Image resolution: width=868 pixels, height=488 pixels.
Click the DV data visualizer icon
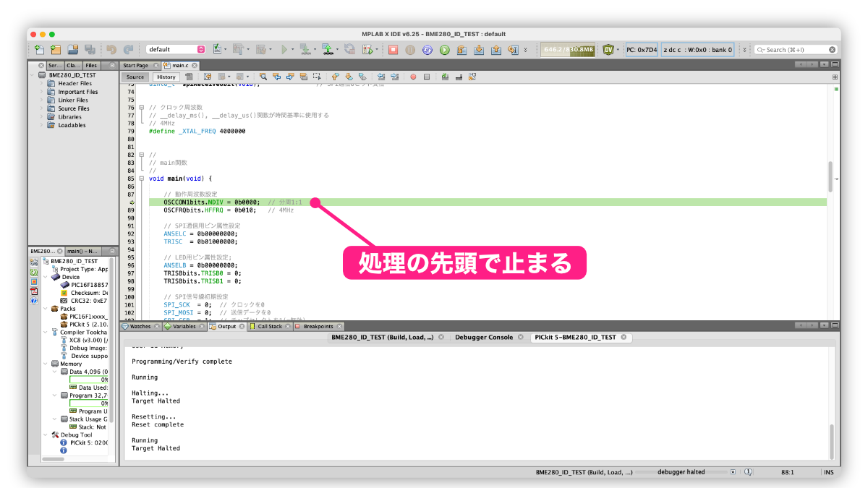pos(608,50)
